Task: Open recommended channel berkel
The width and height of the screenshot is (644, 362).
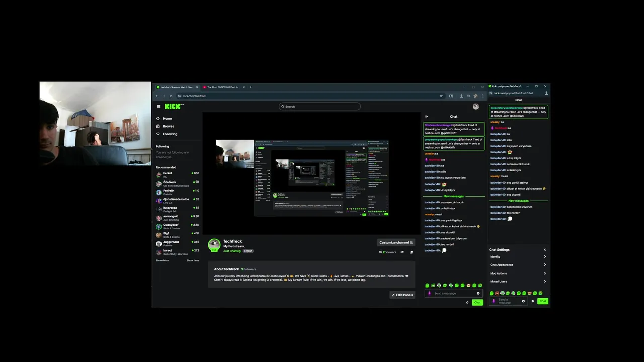Action: 178,174
